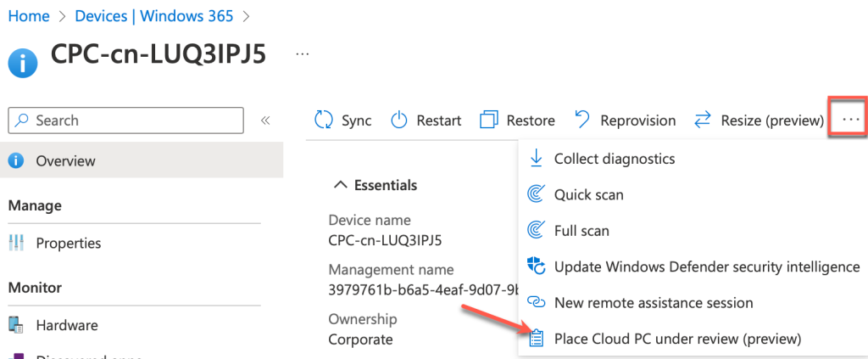Click the clipboard icon for Cloud PC review
This screenshot has height=359, width=868.
point(536,338)
